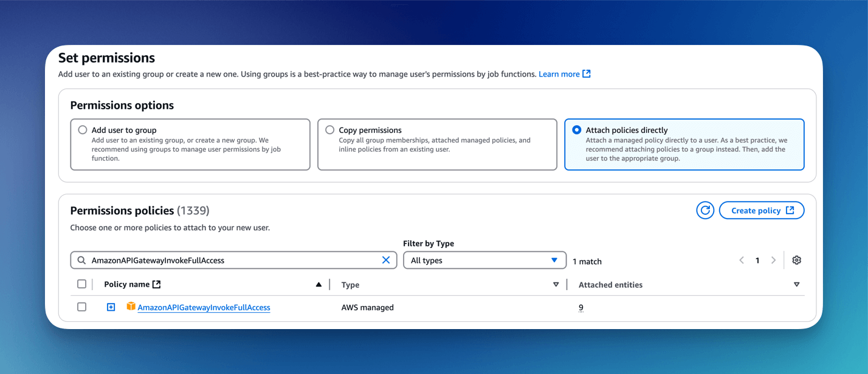This screenshot has width=868, height=374.
Task: Select the Copy permissions radio option
Action: coord(330,130)
